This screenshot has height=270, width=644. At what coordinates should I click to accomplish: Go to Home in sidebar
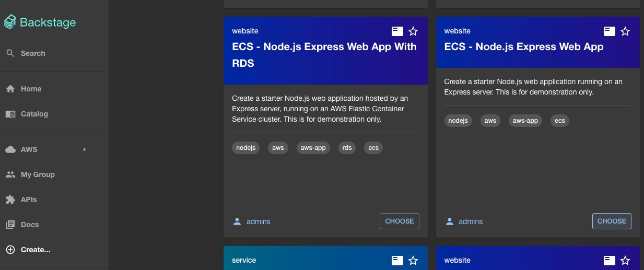tap(54, 89)
